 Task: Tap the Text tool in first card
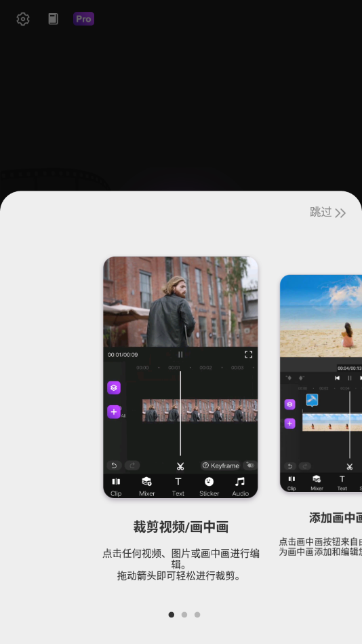(x=178, y=487)
